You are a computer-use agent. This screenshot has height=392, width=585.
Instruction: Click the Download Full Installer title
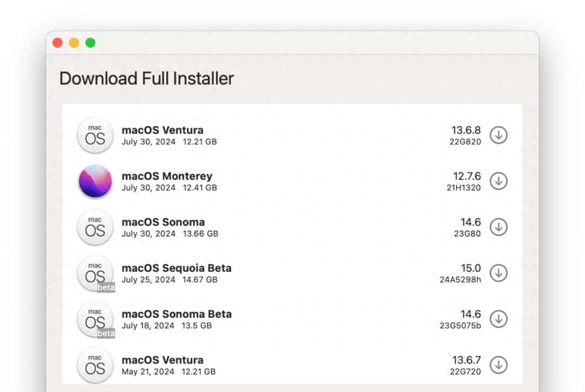pos(146,79)
